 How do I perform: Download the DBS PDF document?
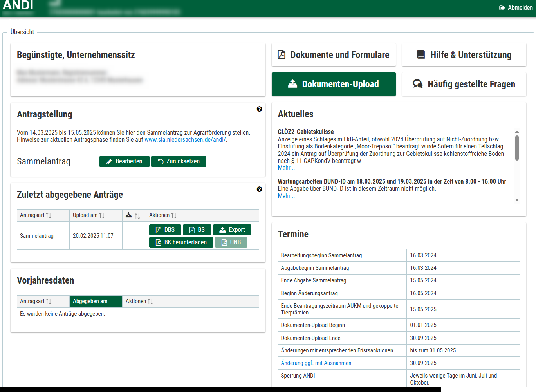(x=165, y=230)
